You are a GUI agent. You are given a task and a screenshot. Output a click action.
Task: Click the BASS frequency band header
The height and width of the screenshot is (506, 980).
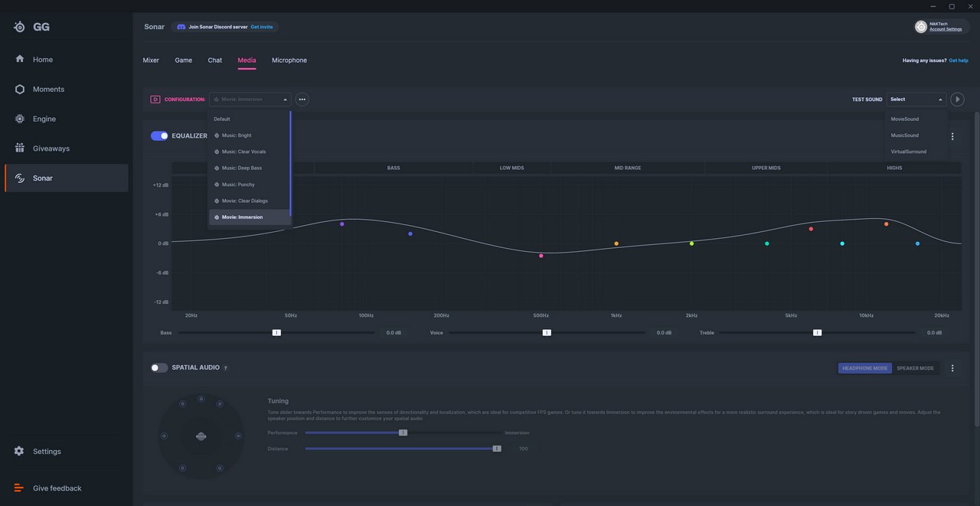394,168
